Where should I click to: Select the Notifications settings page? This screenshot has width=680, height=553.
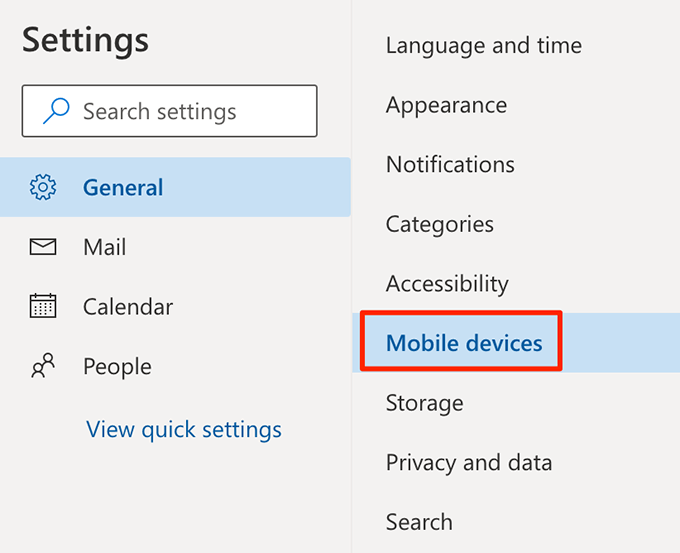(x=450, y=164)
